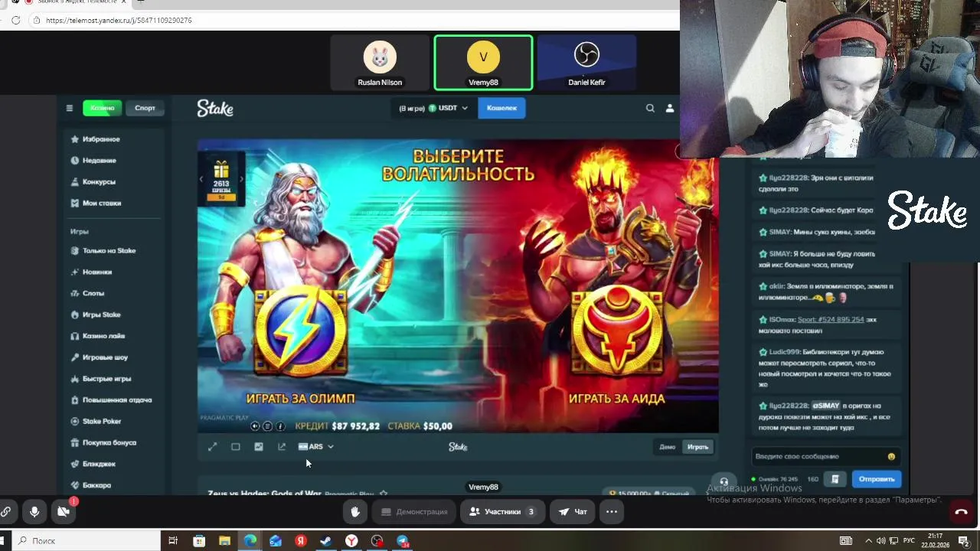Open live stats chart icon
Image resolution: width=980 pixels, height=551 pixels.
(259, 447)
